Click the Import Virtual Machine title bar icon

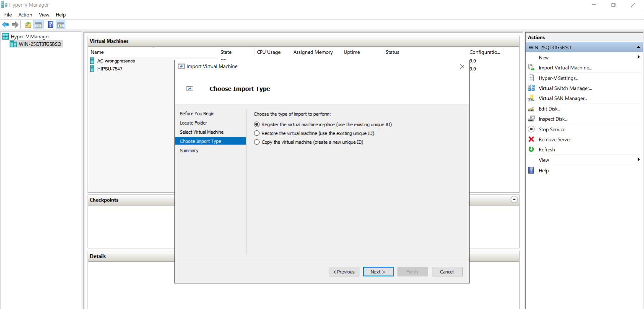point(181,67)
